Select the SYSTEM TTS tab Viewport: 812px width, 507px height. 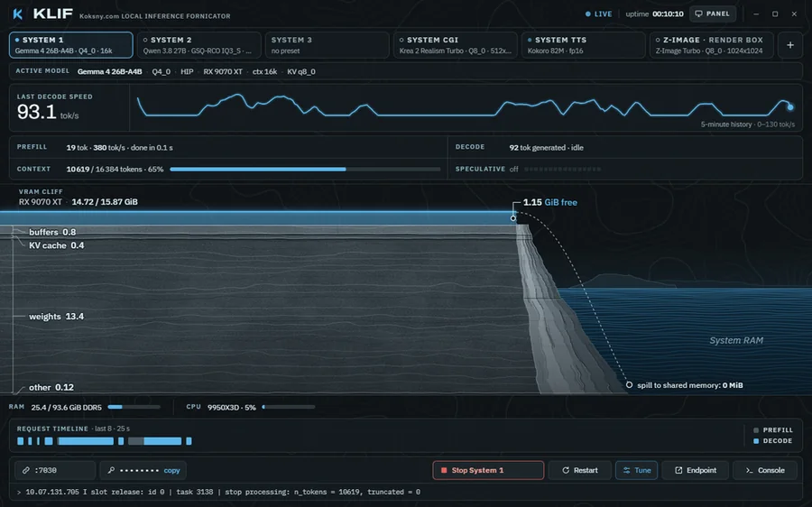click(x=583, y=45)
